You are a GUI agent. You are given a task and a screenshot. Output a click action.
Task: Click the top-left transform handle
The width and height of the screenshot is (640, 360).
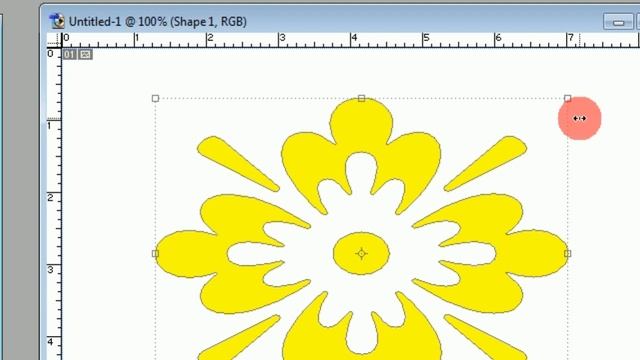click(x=155, y=98)
